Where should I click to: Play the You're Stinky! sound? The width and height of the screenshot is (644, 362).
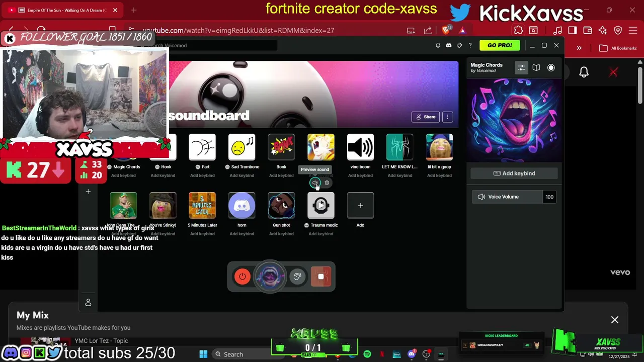(163, 206)
